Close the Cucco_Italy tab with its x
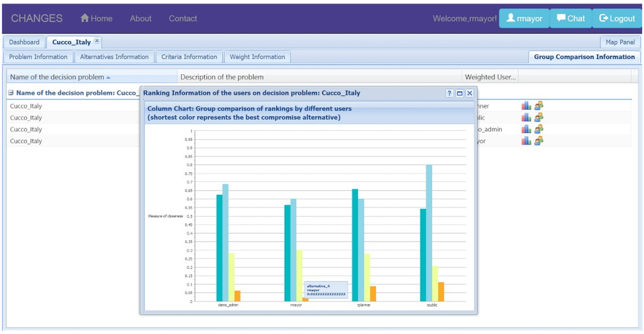Image resolution: width=644 pixels, height=334 pixels. 97,42
